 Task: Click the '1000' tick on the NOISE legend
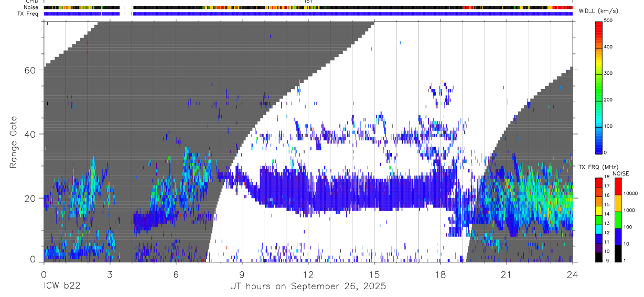629,210
